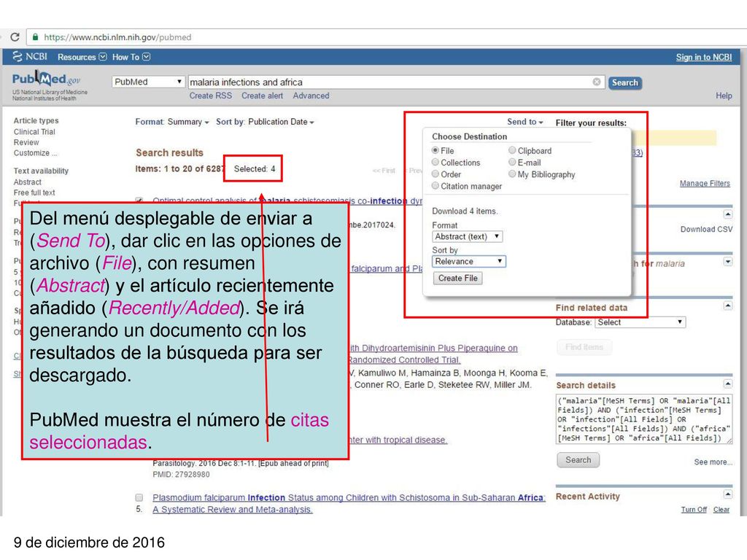Click the Search details query text box
747x560 pixels.
[x=643, y=419]
